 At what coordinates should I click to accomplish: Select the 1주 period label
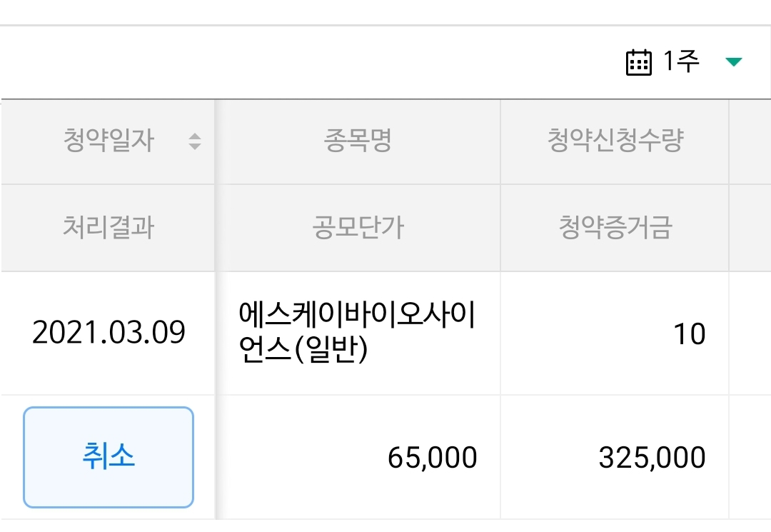(681, 62)
